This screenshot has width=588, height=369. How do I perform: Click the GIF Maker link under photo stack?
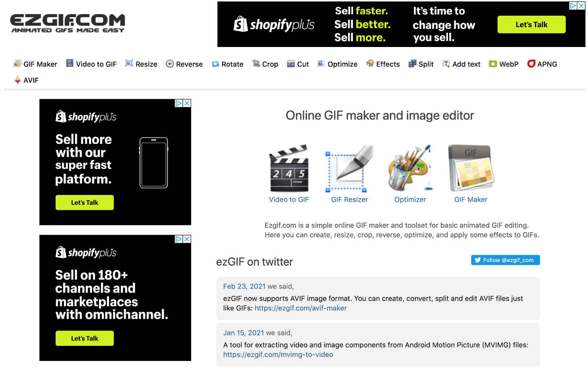(x=471, y=199)
